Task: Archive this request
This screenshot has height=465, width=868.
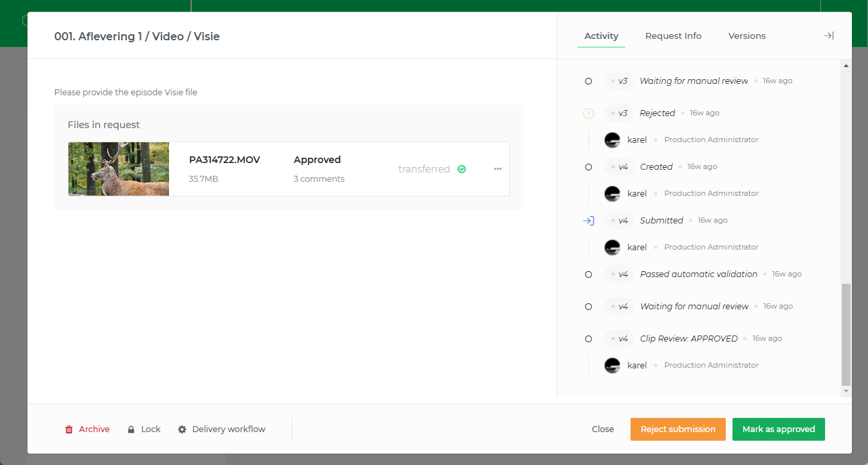Action: click(x=87, y=429)
